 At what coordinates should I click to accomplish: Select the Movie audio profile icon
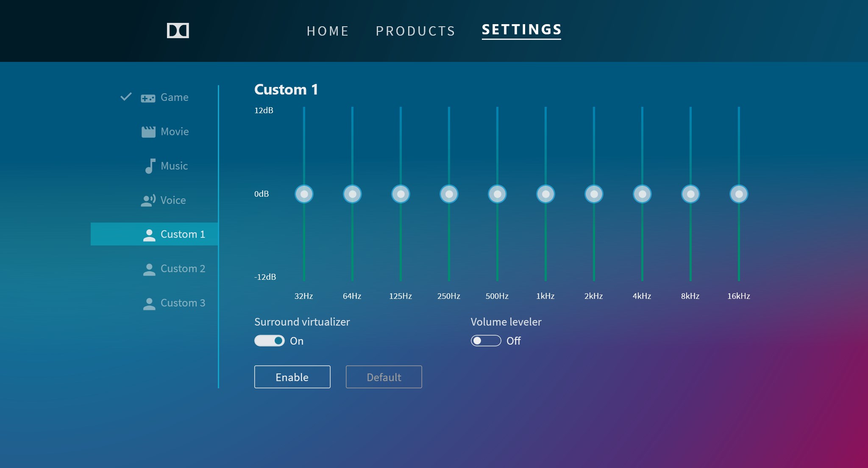(x=150, y=131)
